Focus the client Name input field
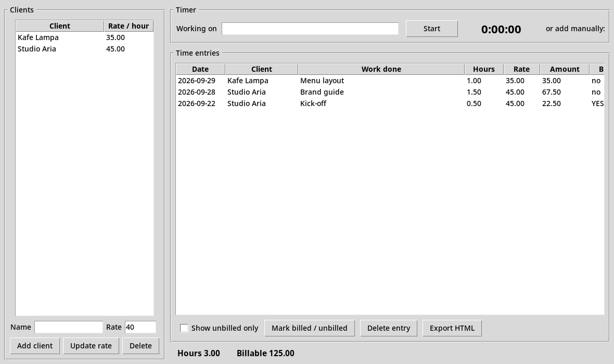 [x=69, y=327]
